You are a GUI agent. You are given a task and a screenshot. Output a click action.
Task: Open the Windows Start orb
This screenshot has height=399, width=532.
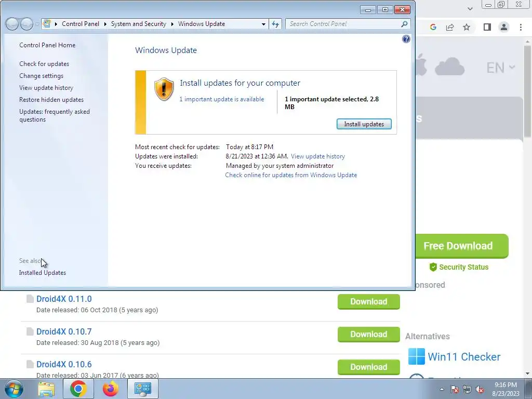pyautogui.click(x=14, y=389)
